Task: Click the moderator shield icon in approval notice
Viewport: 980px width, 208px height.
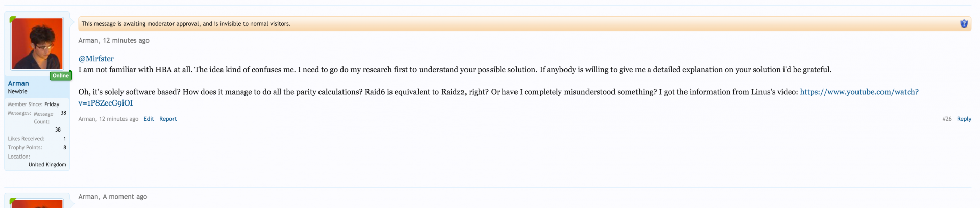Action: point(964,23)
